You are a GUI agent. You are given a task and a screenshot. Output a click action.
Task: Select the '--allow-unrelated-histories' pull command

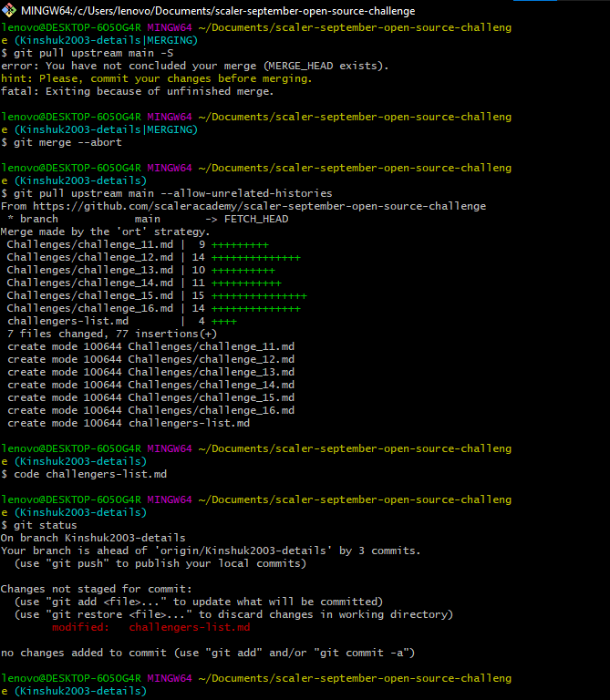point(173,193)
